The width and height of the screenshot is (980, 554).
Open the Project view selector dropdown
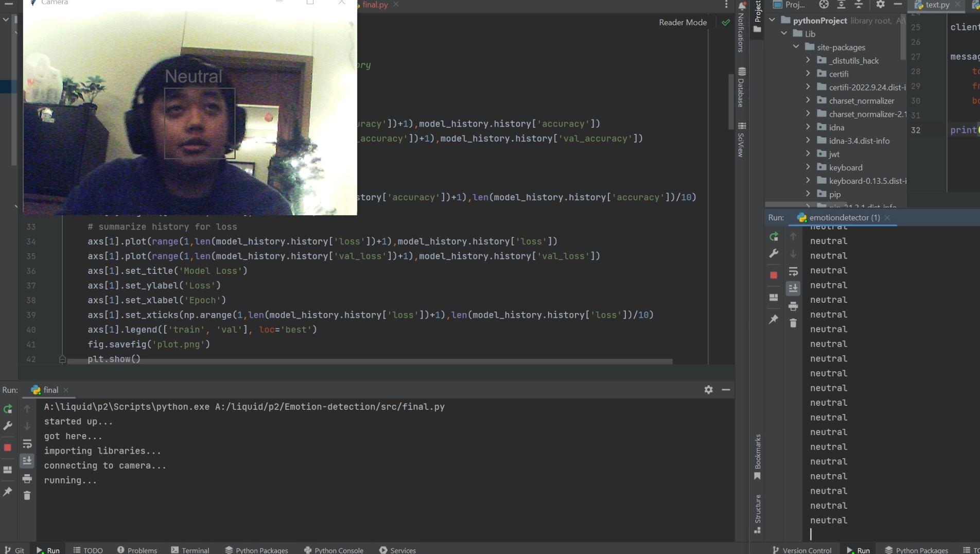790,5
